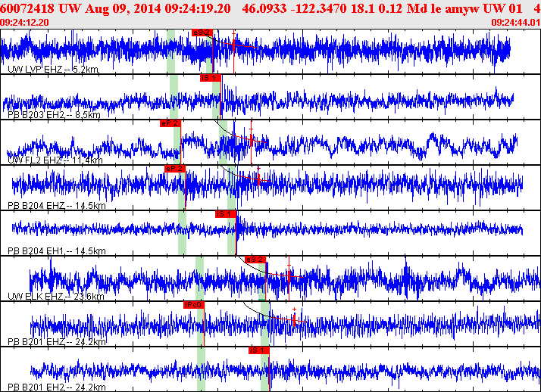The image size is (541, 392).
Task: Click the eS 2 pick flag on LVP trace
Action: point(202,33)
